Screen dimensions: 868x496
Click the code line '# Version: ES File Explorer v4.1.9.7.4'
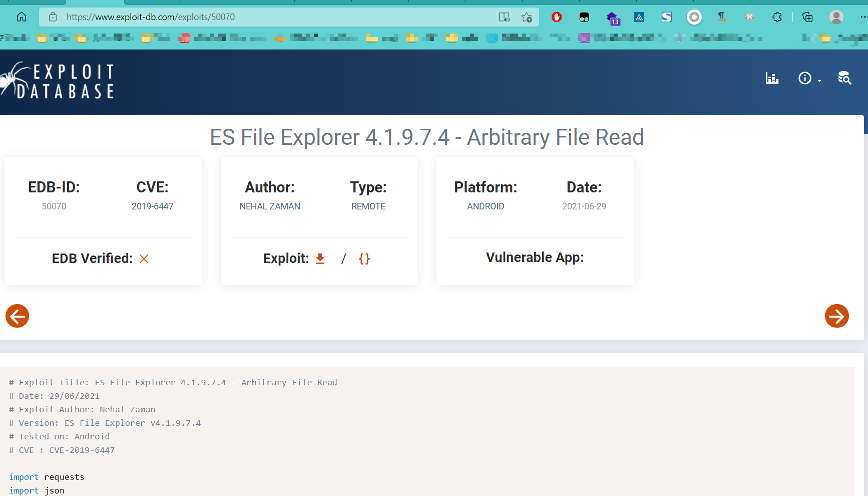(105, 423)
